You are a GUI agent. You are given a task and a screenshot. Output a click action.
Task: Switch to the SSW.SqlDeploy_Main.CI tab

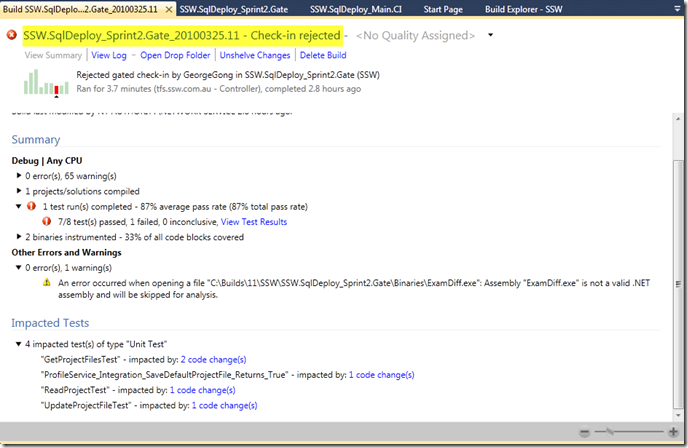[x=356, y=9]
